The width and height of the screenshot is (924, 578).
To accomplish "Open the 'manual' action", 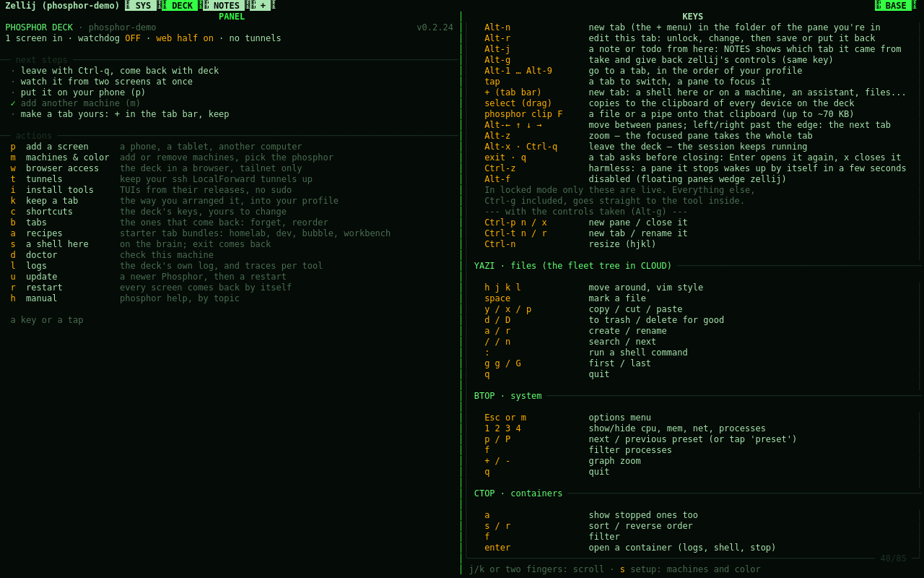I will (125, 298).
